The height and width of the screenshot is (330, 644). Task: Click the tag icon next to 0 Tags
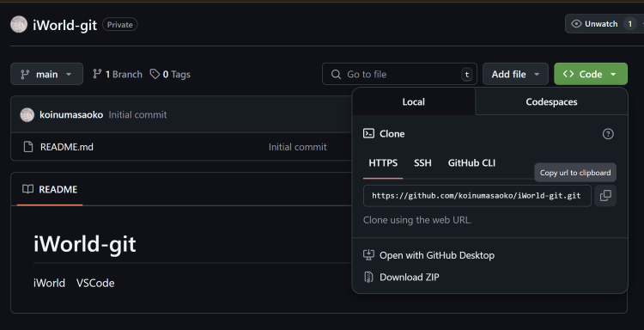[155, 74]
